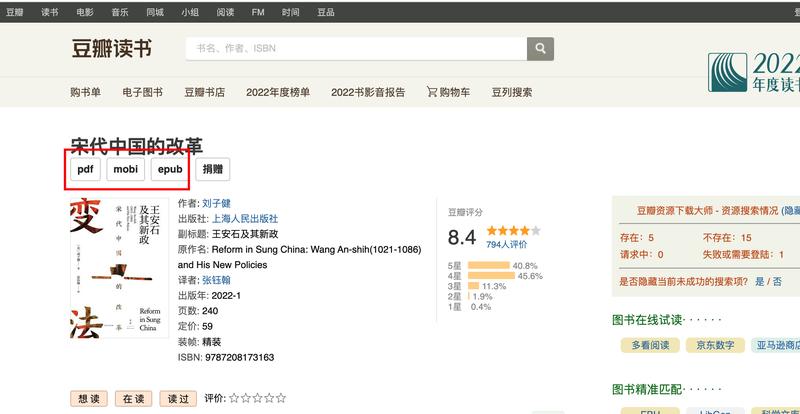Download the mobi version
Screen dimensions: 800x414
(126, 169)
